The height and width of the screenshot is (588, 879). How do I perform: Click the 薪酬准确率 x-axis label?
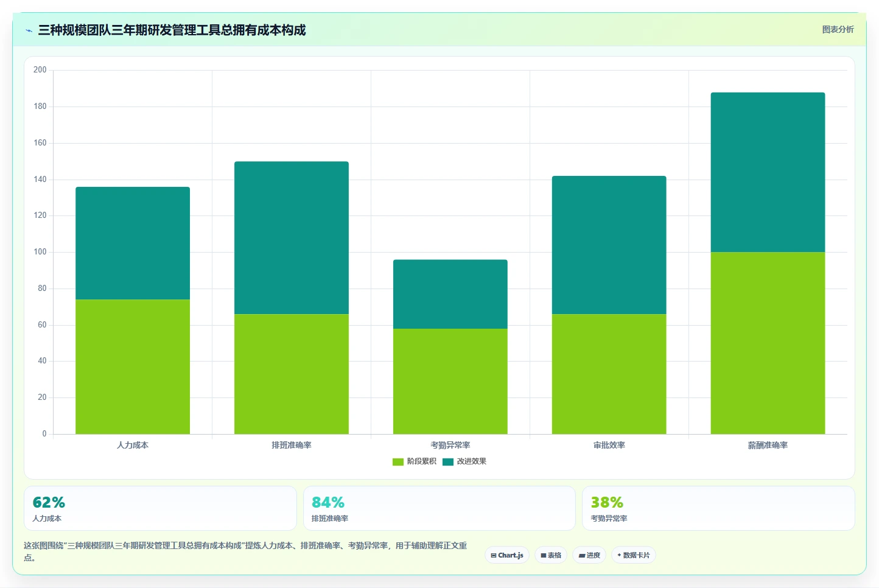768,446
